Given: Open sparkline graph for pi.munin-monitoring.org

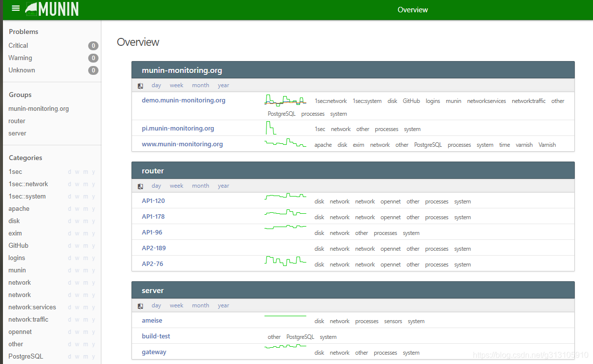Looking at the screenshot, I should (x=271, y=129).
